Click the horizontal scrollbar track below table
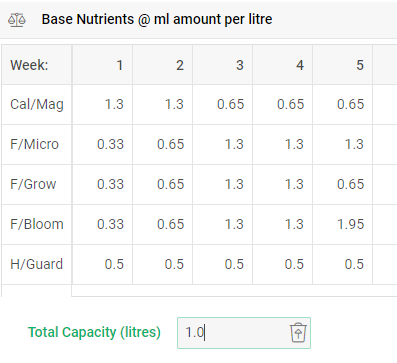Image resolution: width=397 pixels, height=363 pixels. coord(234,290)
